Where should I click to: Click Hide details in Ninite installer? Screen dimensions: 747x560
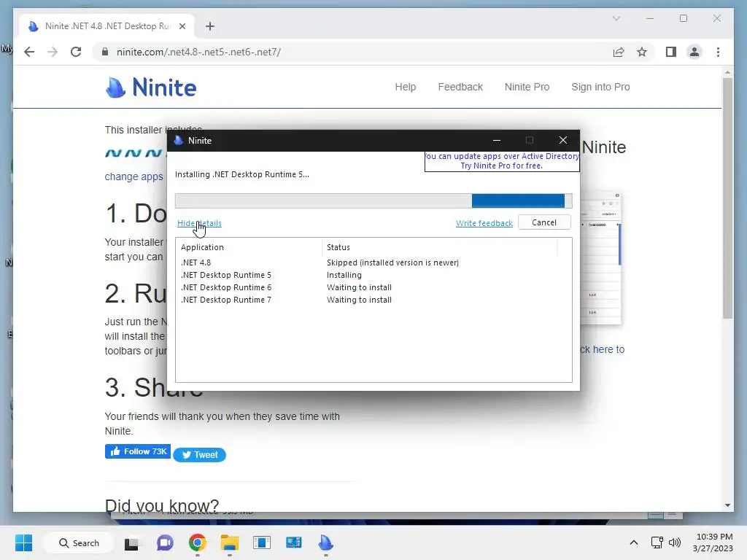coord(199,223)
